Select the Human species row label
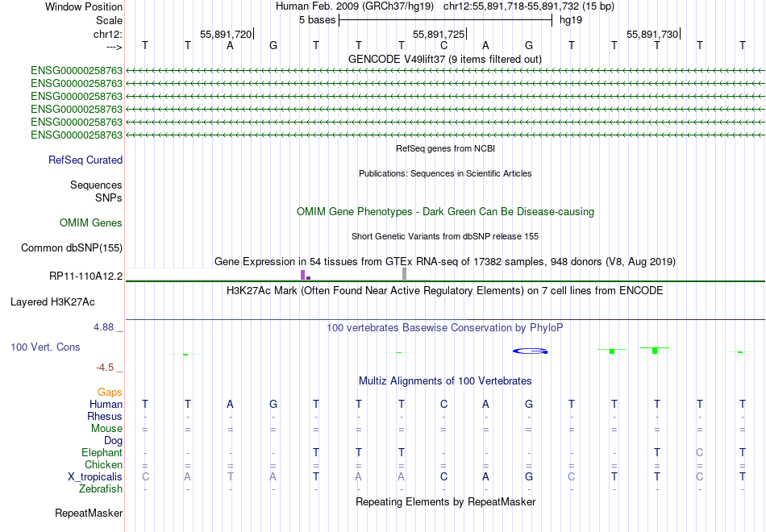This screenshot has width=766, height=532. 106,404
